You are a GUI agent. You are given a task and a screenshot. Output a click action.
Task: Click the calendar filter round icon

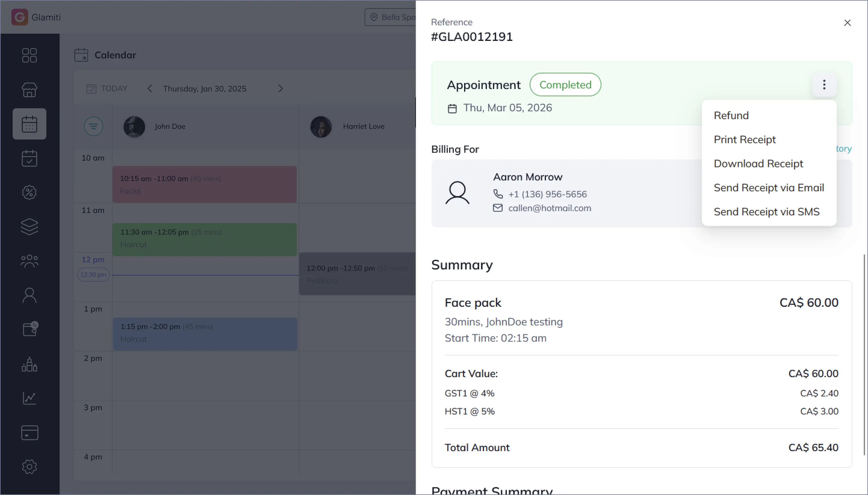tap(94, 127)
